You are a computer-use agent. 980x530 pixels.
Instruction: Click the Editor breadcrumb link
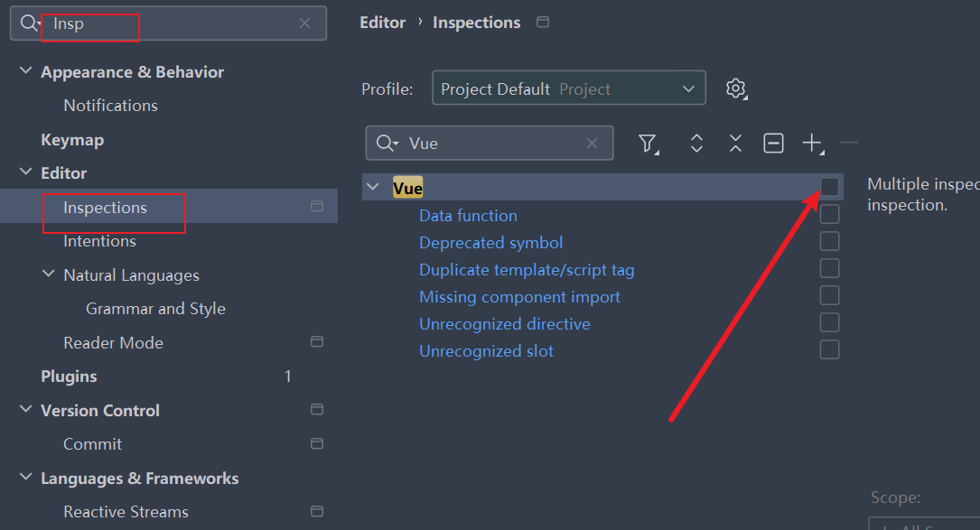[382, 23]
